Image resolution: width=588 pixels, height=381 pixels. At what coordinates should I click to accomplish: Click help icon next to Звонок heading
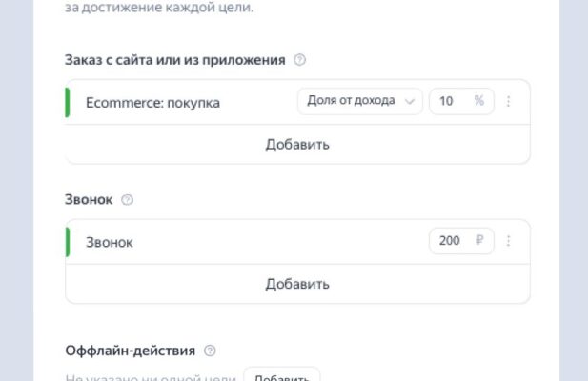(x=128, y=200)
